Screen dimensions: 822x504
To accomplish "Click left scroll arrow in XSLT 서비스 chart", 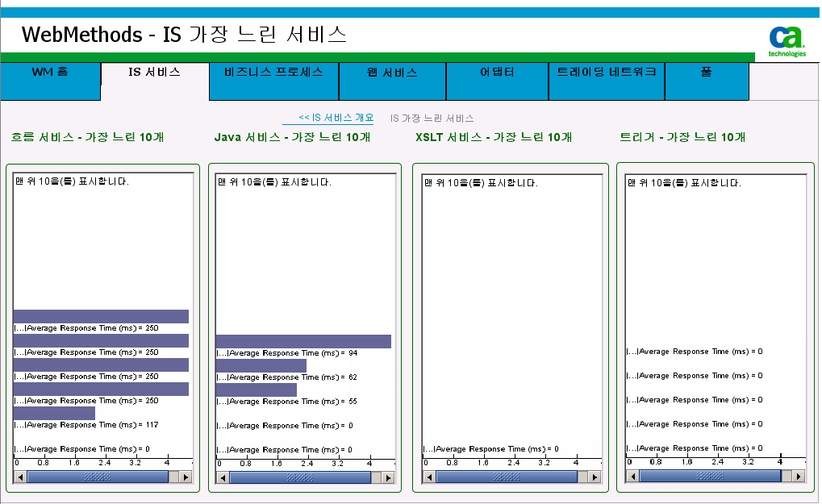I will pyautogui.click(x=429, y=477).
